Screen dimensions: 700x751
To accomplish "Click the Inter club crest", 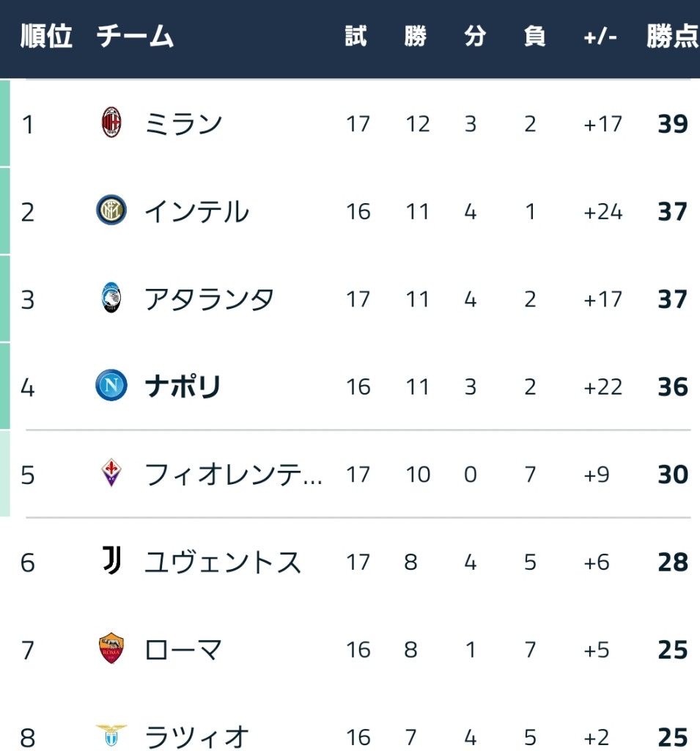I will 111,211.
